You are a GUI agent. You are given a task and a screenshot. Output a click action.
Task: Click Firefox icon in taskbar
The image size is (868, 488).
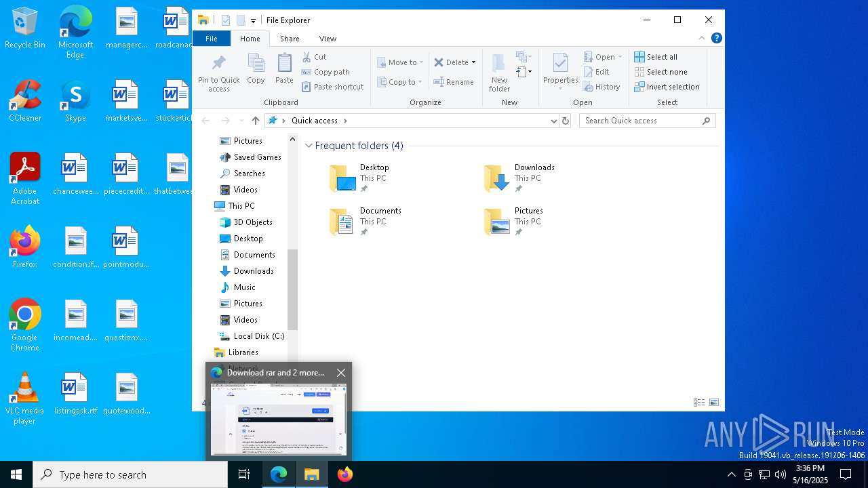345,474
